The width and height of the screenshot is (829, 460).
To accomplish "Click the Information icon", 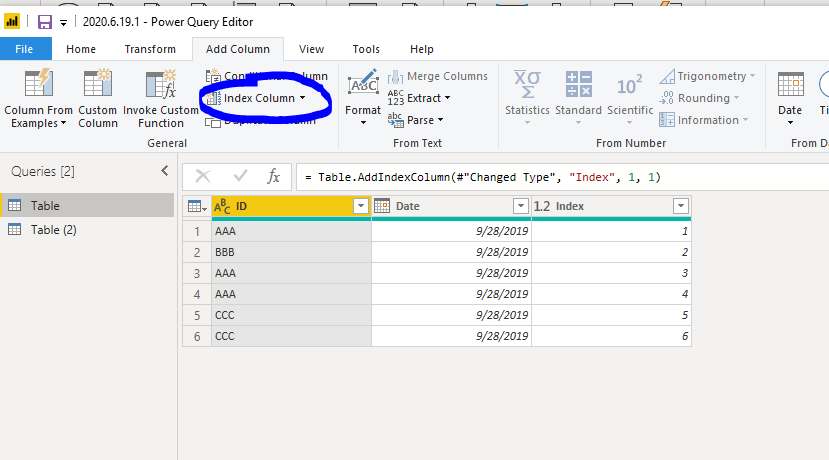I will pyautogui.click(x=667, y=120).
